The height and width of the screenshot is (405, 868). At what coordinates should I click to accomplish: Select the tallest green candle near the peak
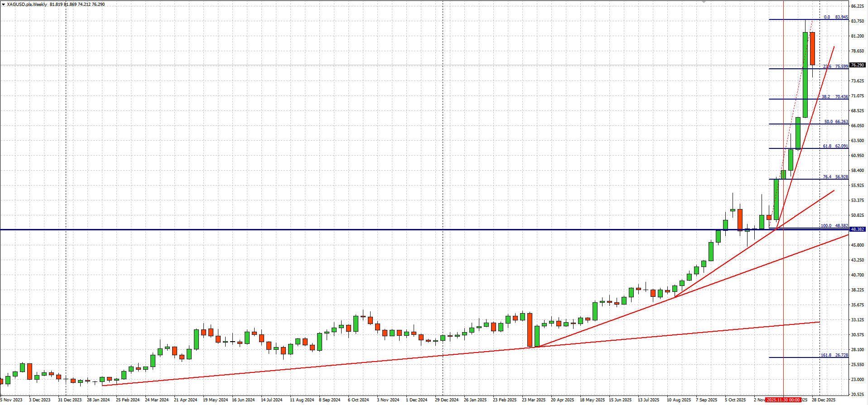[x=805, y=75]
